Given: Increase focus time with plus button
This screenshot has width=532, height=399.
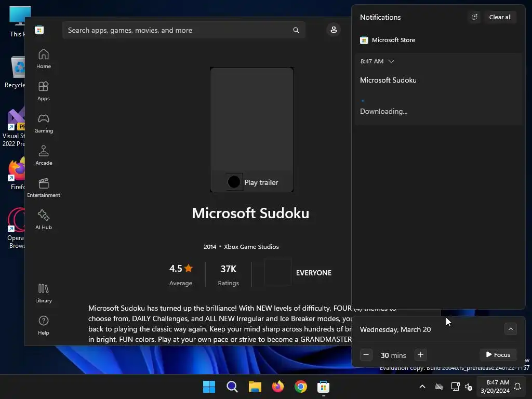Looking at the screenshot, I should point(420,355).
